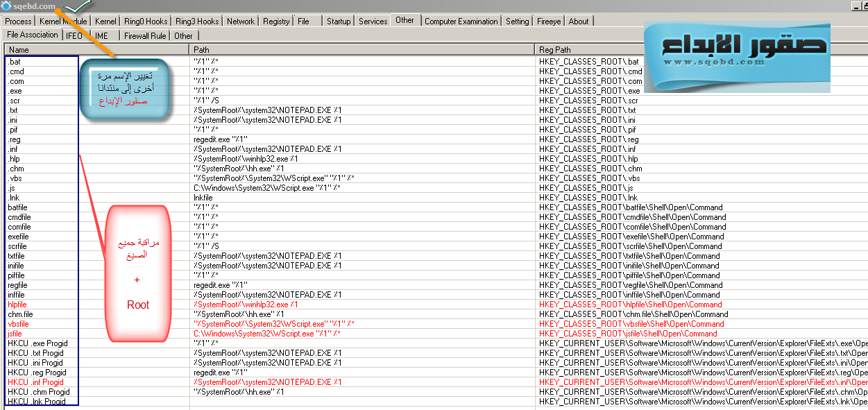Go to the Network tab

point(241,22)
